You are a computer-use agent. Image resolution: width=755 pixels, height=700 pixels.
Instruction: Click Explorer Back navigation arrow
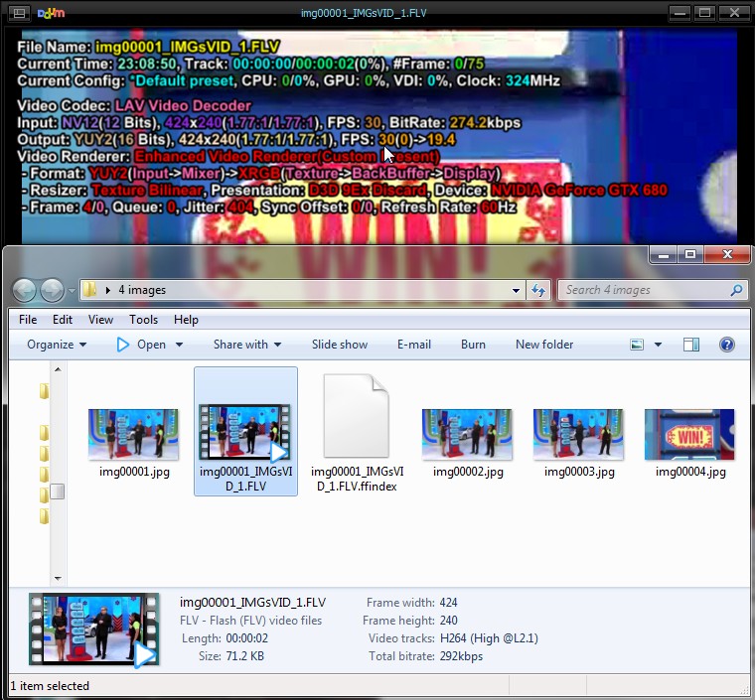[24, 290]
